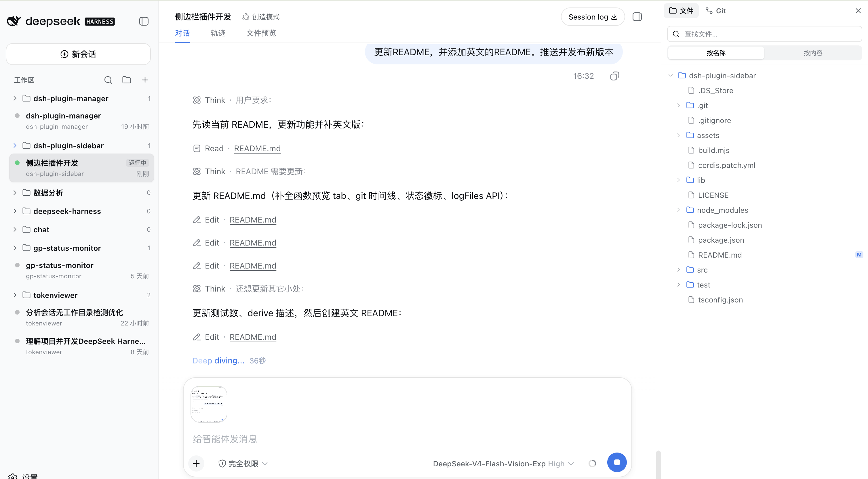Image resolution: width=868 pixels, height=479 pixels.
Task: Open gp-status-monitor session from 5 天前
Action: coord(81,270)
